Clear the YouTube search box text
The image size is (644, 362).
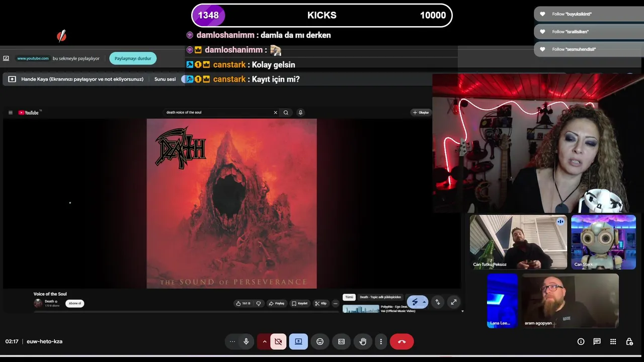(x=275, y=113)
